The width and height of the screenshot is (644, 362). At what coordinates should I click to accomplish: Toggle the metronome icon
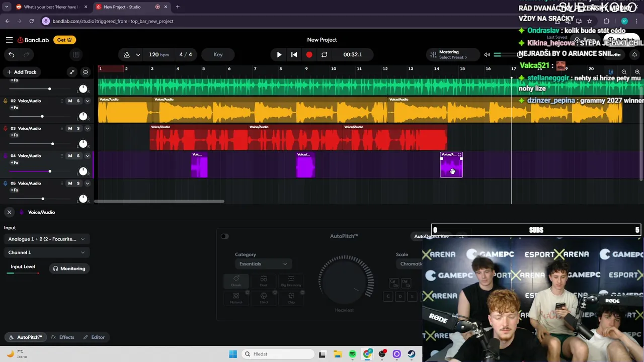[127, 54]
